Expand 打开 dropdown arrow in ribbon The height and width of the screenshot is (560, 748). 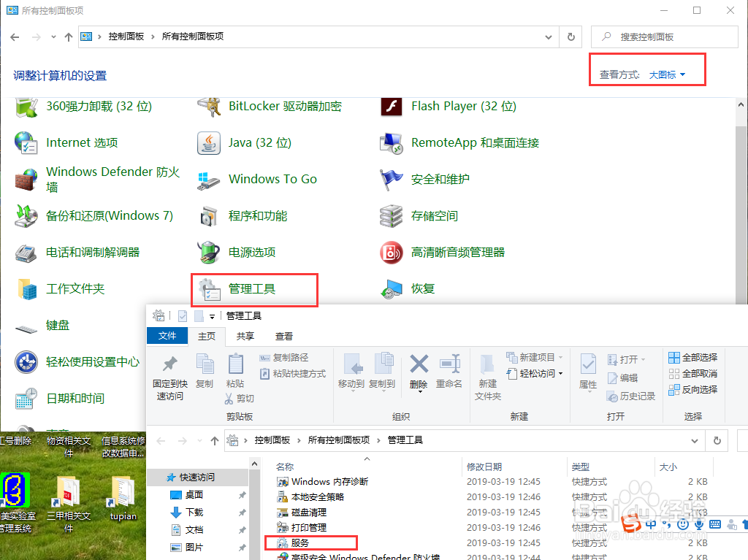643,359
